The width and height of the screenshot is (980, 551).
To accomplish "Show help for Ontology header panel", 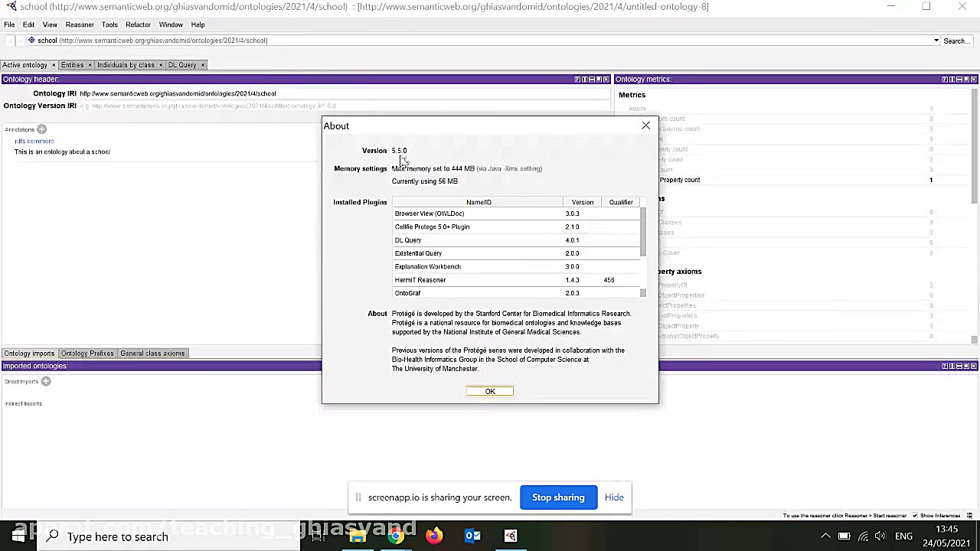I will coord(577,80).
